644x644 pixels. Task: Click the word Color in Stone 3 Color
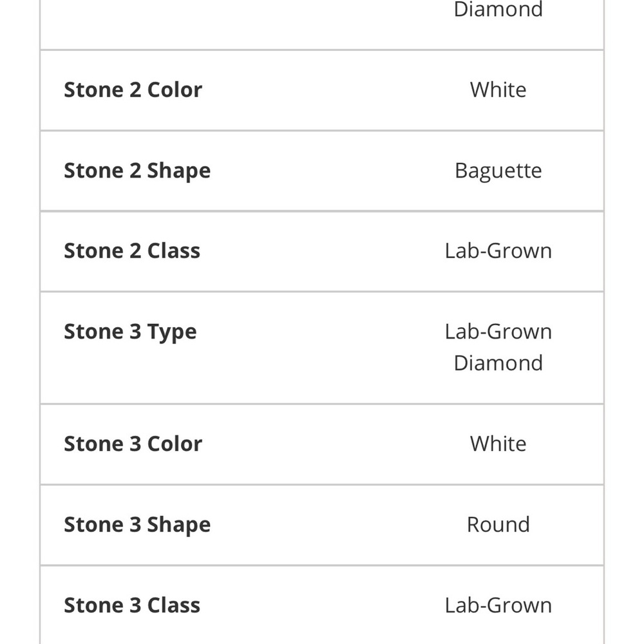(175, 444)
